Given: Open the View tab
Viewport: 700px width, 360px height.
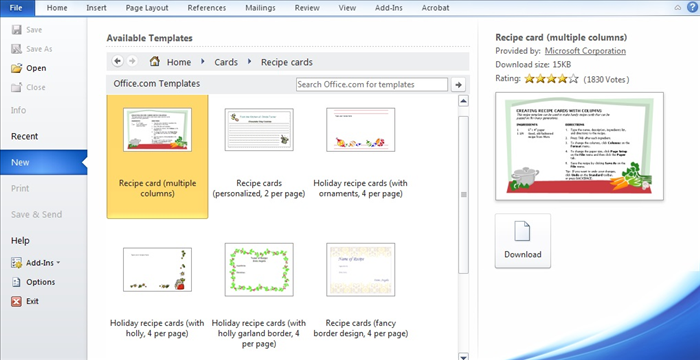Looking at the screenshot, I should pyautogui.click(x=347, y=8).
